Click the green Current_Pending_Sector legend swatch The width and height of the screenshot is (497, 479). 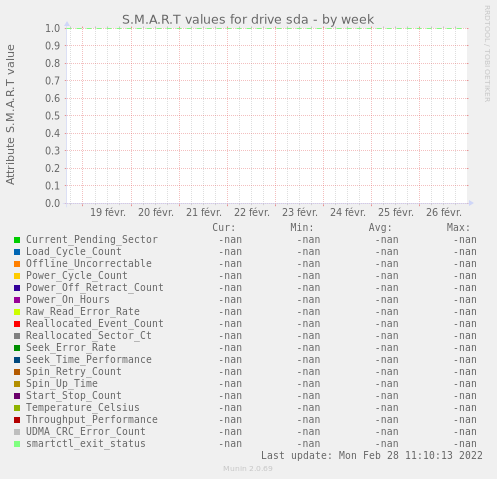[x=17, y=240]
